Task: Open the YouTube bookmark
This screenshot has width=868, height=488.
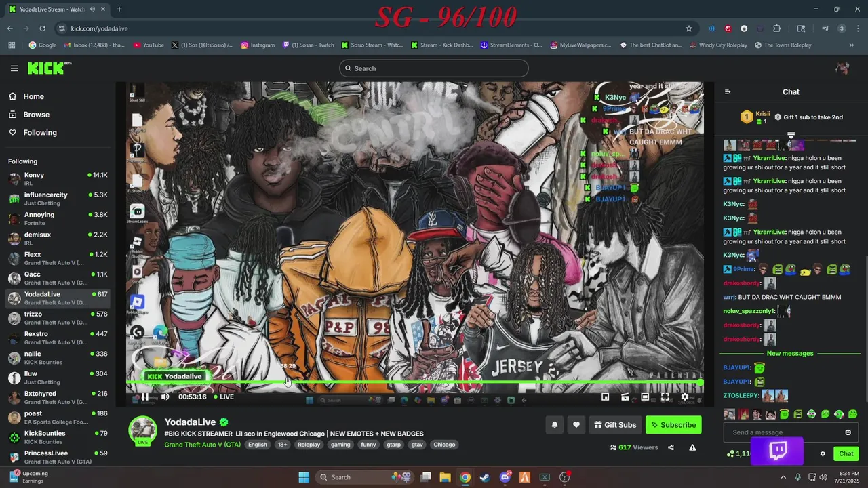Action: (149, 45)
